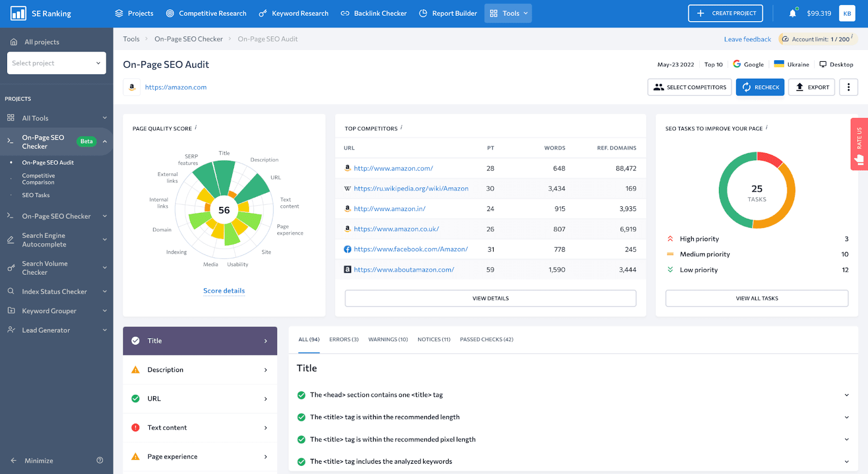Image resolution: width=868 pixels, height=474 pixels.
Task: Expand the Search Volume Checker chevron
Action: pyautogui.click(x=105, y=268)
